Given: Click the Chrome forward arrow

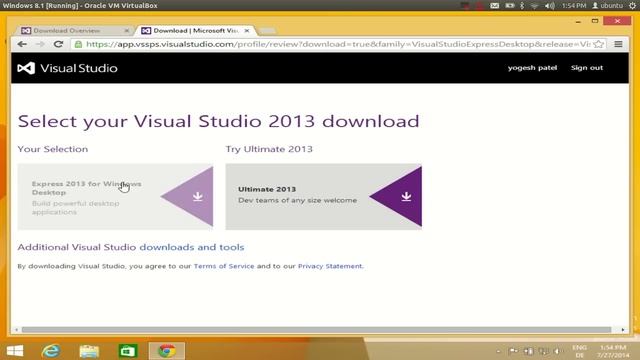Looking at the screenshot, I should [40, 44].
